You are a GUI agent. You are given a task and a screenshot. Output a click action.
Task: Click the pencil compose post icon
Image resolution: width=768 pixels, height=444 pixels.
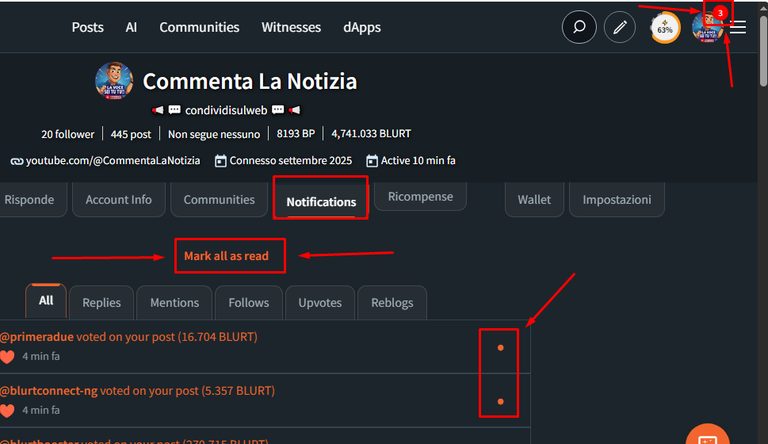(x=620, y=27)
